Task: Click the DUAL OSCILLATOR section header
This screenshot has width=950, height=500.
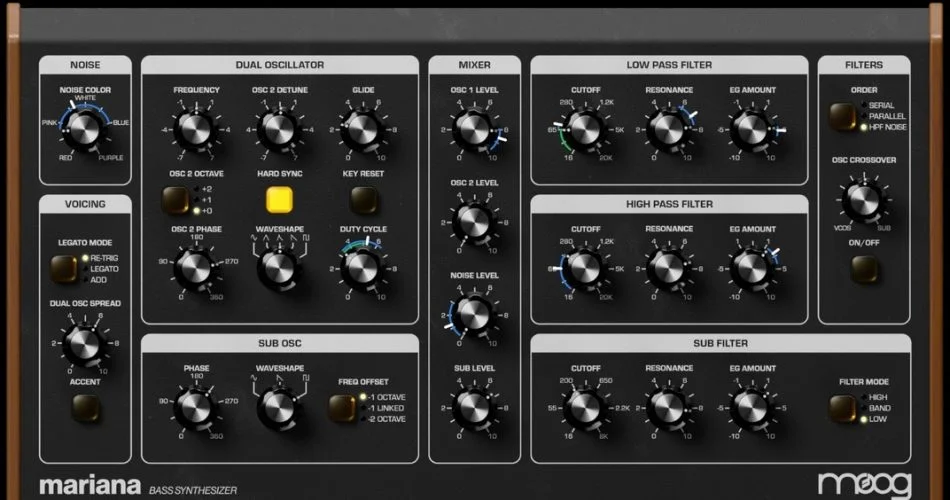Action: (279, 65)
